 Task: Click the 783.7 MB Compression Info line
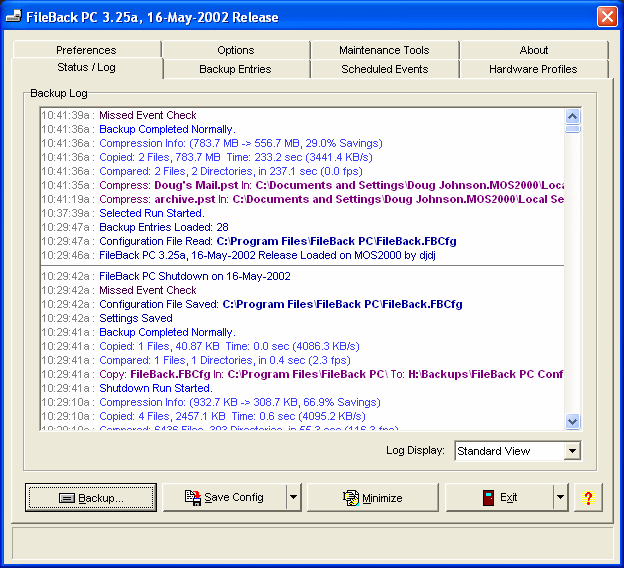[212, 143]
